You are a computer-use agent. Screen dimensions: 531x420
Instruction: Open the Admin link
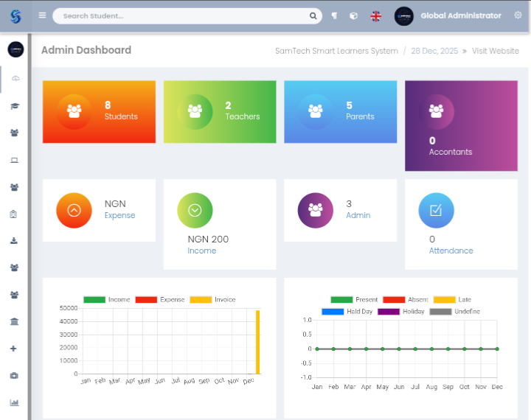tap(358, 215)
